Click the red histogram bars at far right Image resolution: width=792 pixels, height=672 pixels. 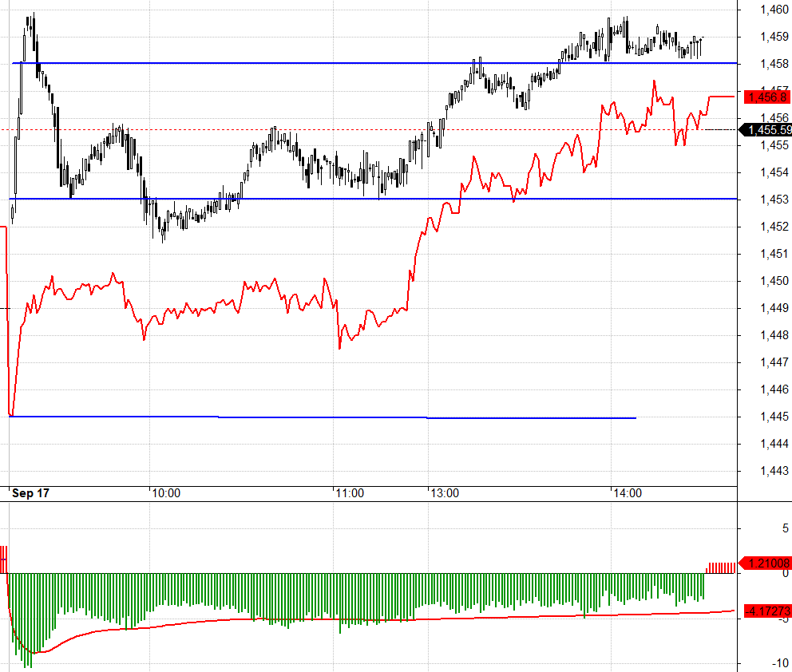[719, 567]
